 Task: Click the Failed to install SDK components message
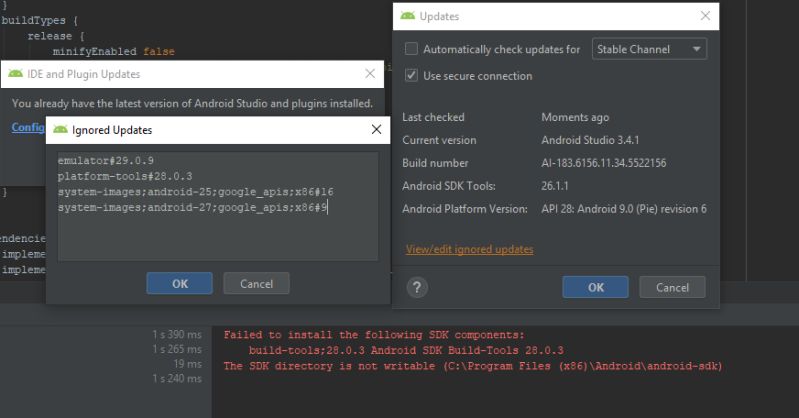(374, 335)
